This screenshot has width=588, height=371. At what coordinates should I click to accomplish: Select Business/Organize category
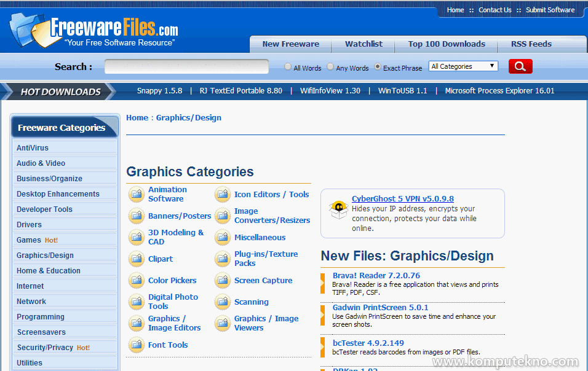(65, 178)
